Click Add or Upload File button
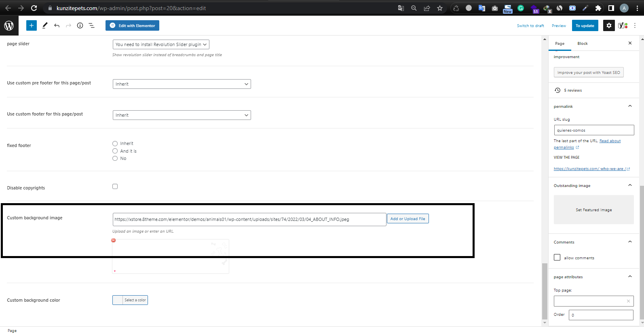This screenshot has height=334, width=644. pos(408,218)
